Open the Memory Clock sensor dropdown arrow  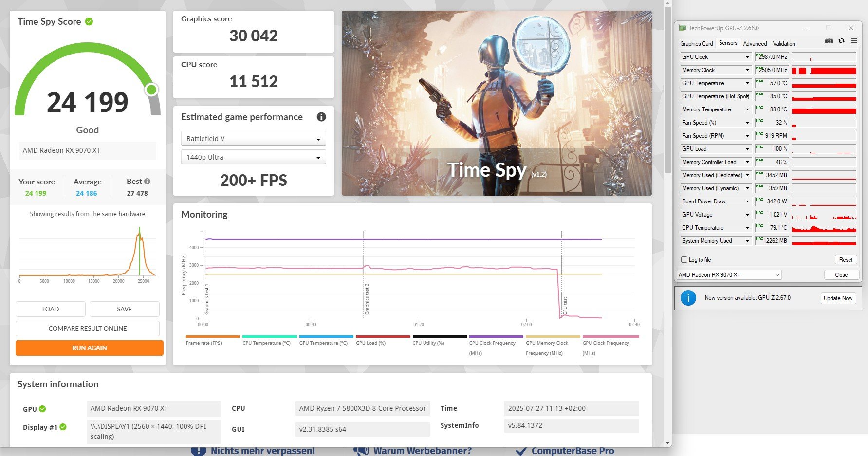pyautogui.click(x=747, y=70)
